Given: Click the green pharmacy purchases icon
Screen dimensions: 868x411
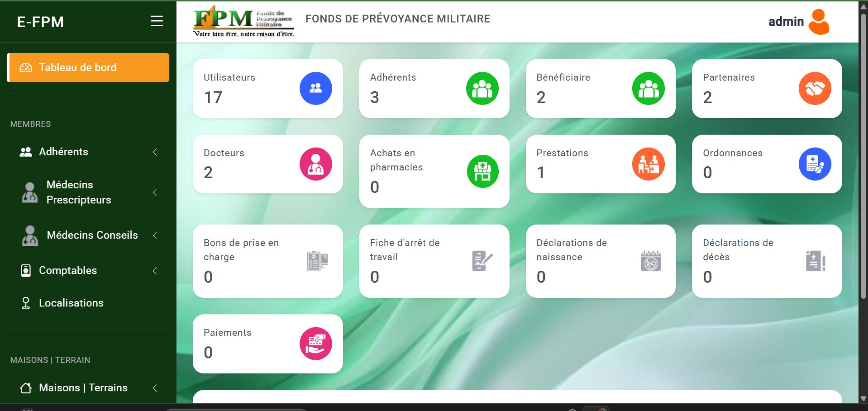Looking at the screenshot, I should pos(482,171).
